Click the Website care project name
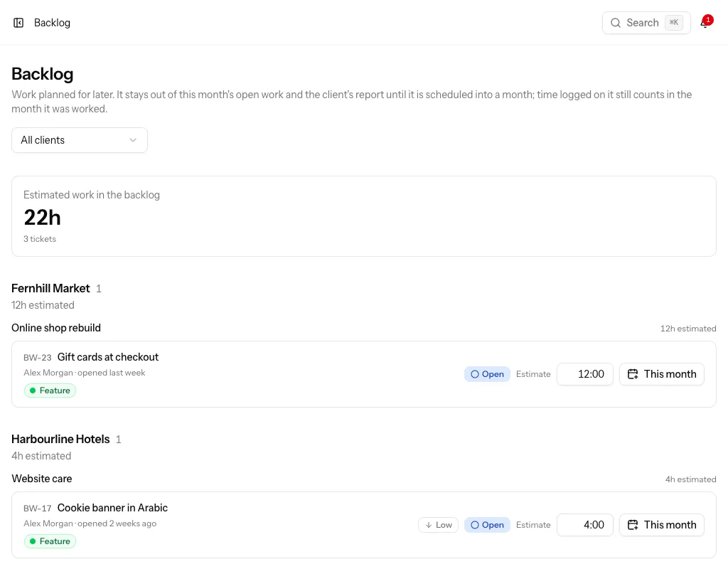This screenshot has height=569, width=728. point(42,479)
